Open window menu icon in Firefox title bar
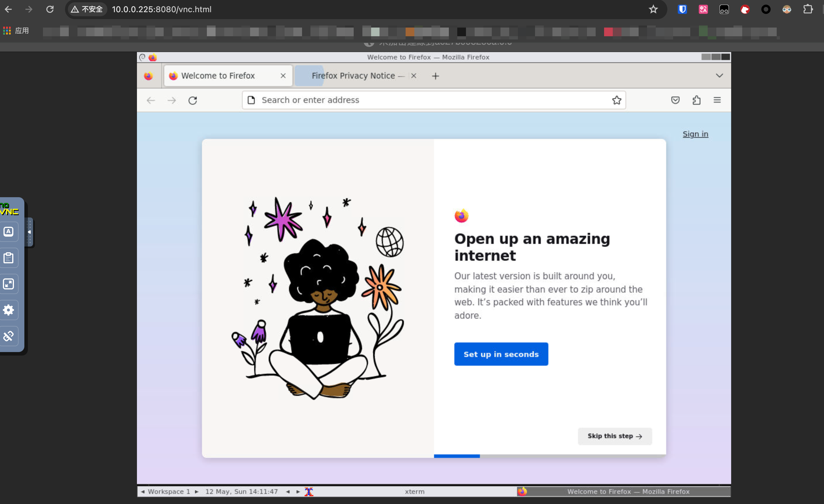824x504 pixels. point(142,57)
